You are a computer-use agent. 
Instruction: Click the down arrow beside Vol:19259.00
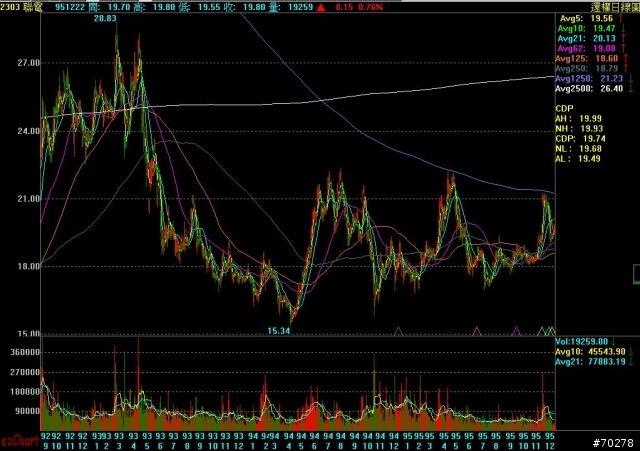click(613, 342)
